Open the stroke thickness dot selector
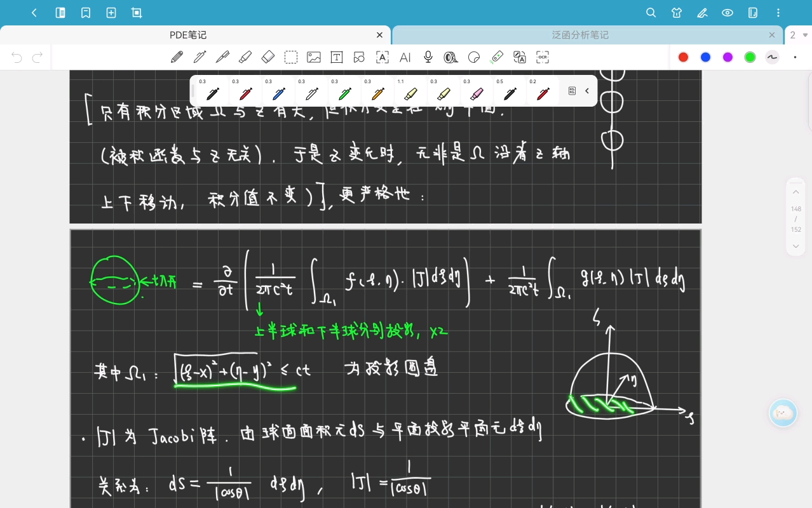The image size is (812, 508). (x=795, y=57)
